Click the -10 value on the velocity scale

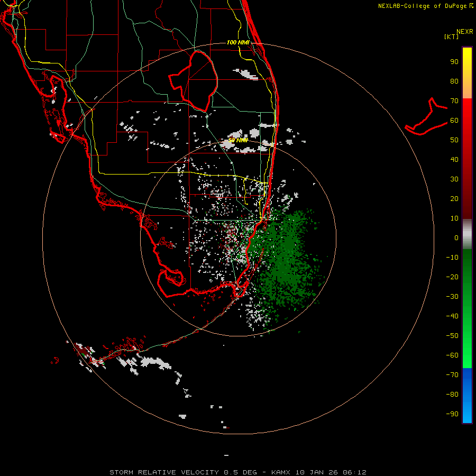[x=452, y=258]
